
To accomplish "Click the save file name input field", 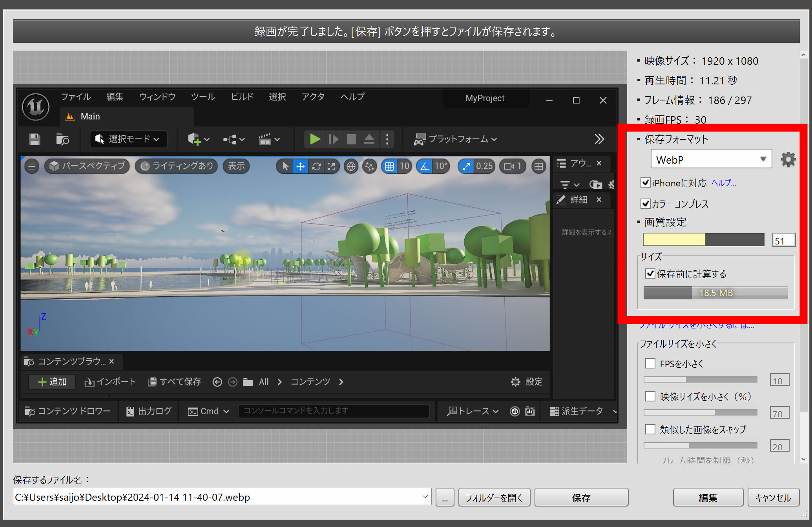I will click(216, 497).
